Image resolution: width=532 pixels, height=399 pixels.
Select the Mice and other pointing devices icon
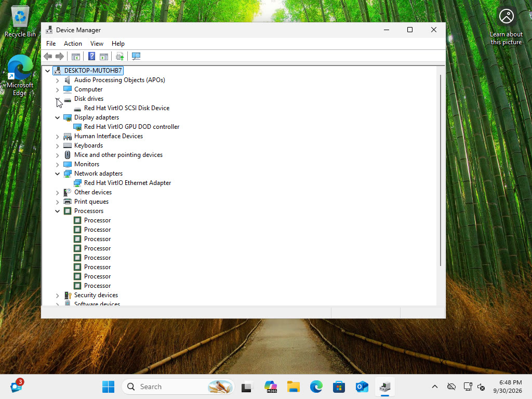click(68, 155)
